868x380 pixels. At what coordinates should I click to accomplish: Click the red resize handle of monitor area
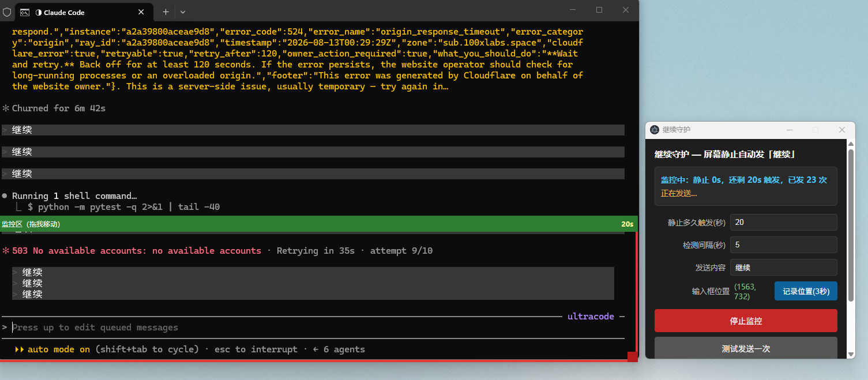(x=632, y=357)
